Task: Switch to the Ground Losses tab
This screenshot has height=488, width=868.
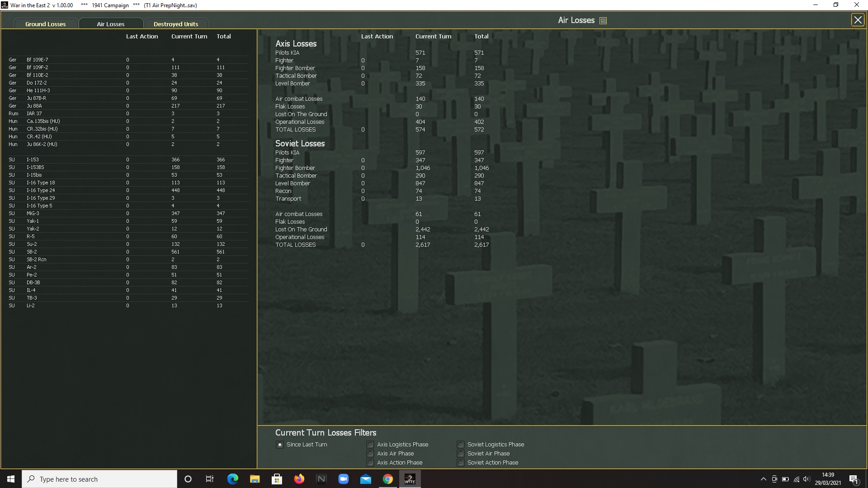Action: coord(46,24)
